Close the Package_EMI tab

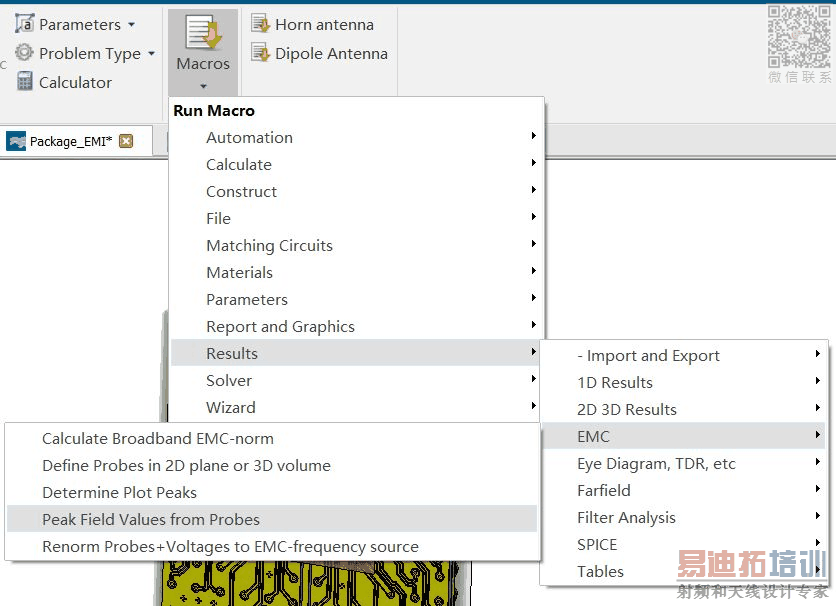[x=126, y=141]
